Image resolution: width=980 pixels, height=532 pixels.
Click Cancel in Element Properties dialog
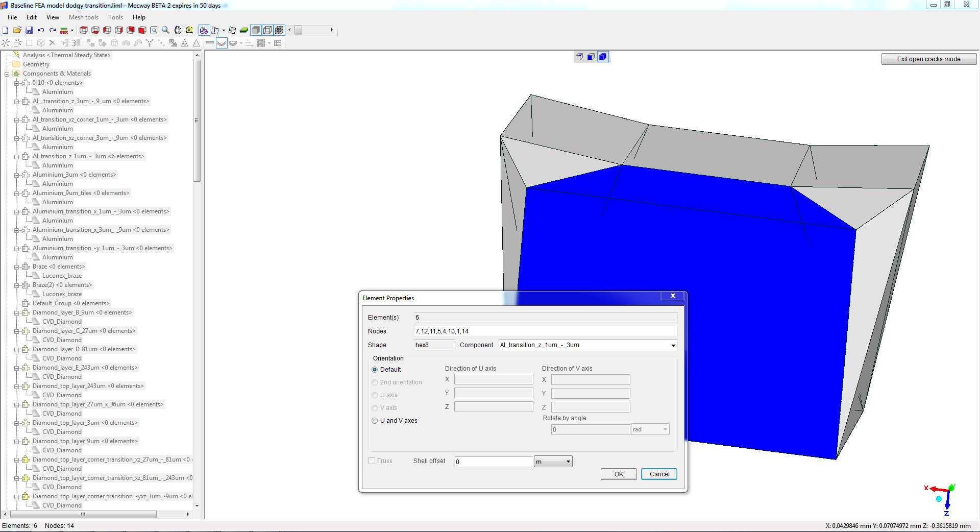(659, 474)
